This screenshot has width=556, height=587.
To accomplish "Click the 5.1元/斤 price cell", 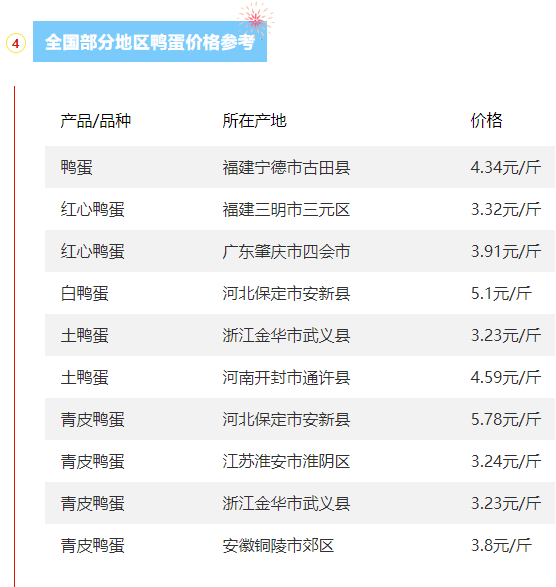I will pos(501,293).
